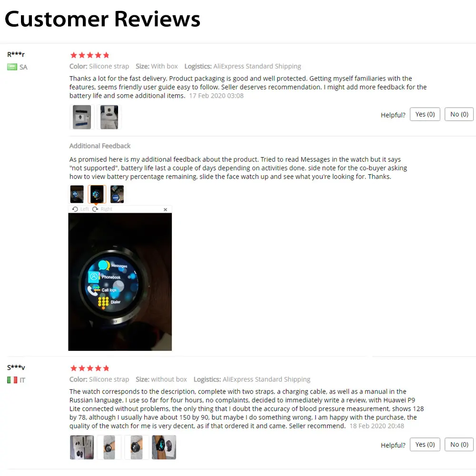
Task: Close the enlarged photo viewer
Action: point(166,209)
